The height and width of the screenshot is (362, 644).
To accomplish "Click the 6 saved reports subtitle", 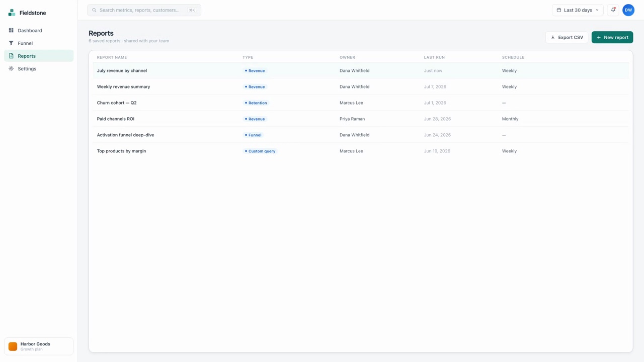I will coord(129,41).
